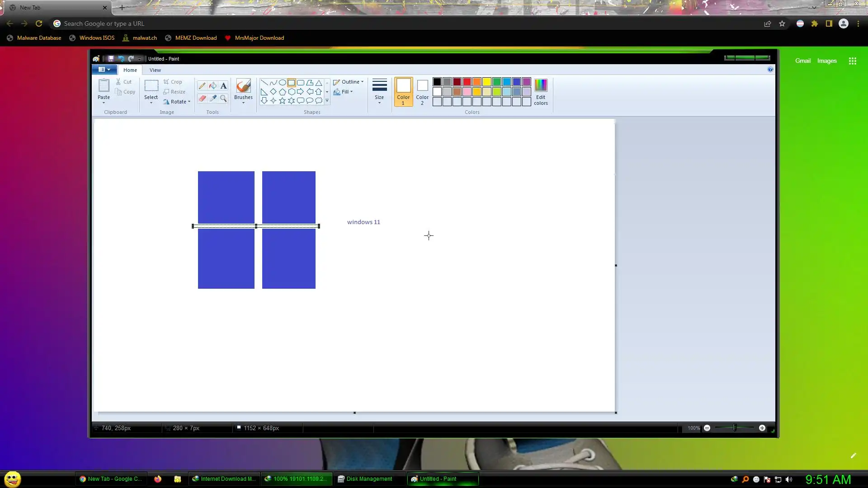Click the zoom in plus button

tap(762, 428)
